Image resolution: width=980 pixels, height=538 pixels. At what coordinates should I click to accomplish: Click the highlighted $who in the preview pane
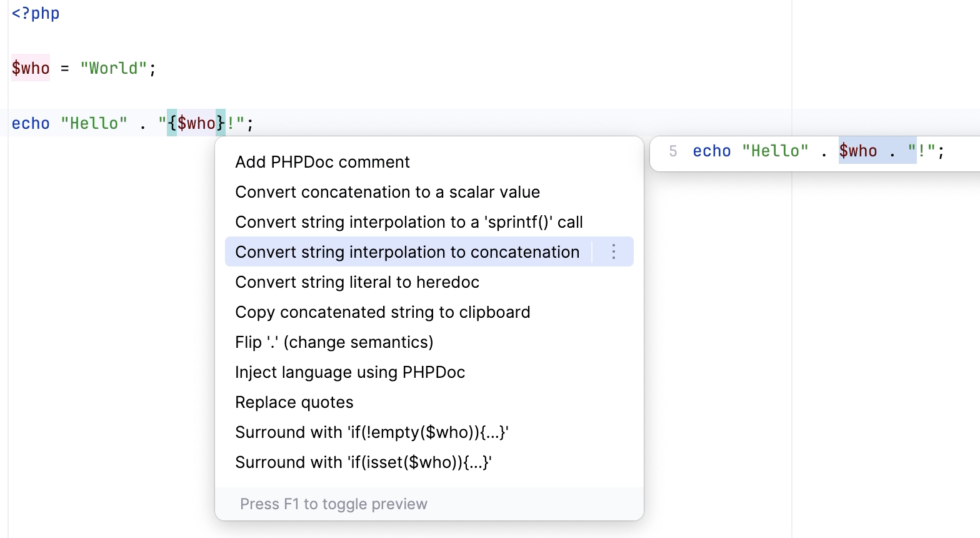pos(858,150)
